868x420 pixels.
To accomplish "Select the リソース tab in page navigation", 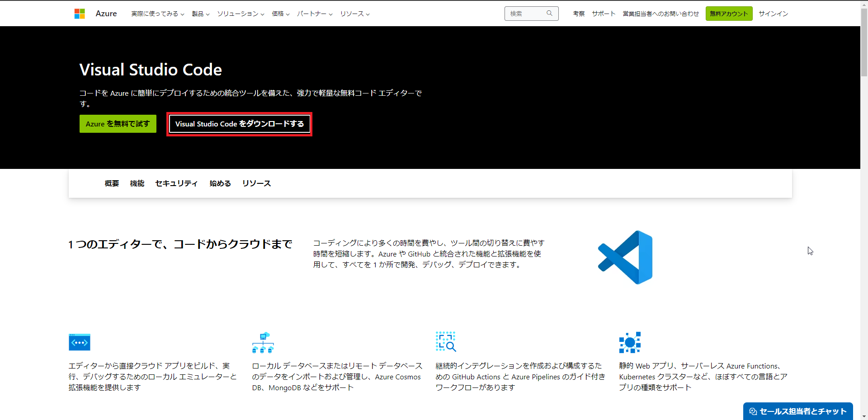I will pyautogui.click(x=256, y=183).
